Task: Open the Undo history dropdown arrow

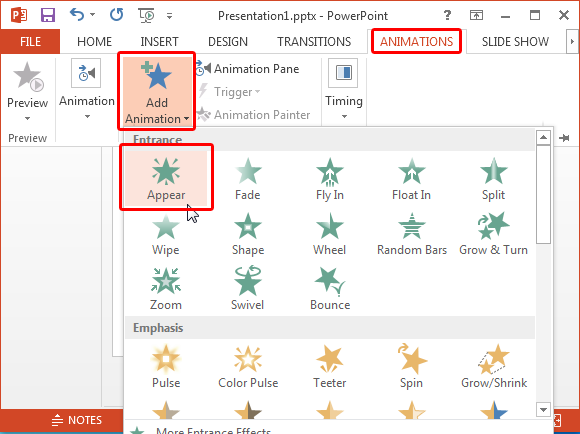Action: click(92, 15)
